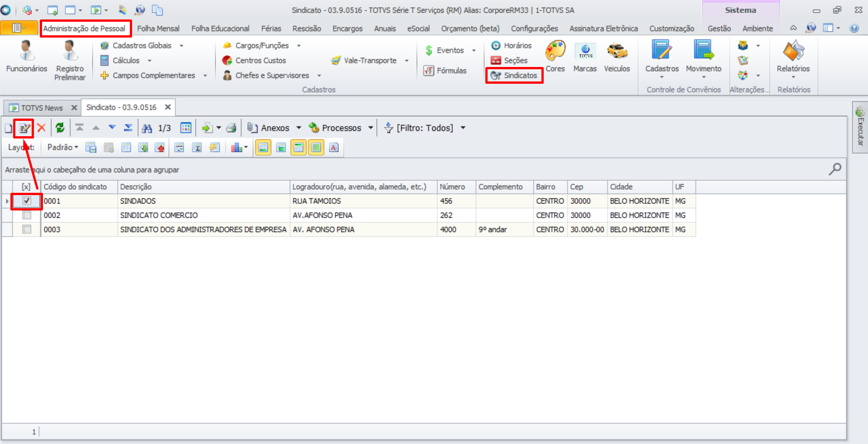This screenshot has width=868, height=444.
Task: Expand Cargos/Funções dropdown
Action: [299, 46]
